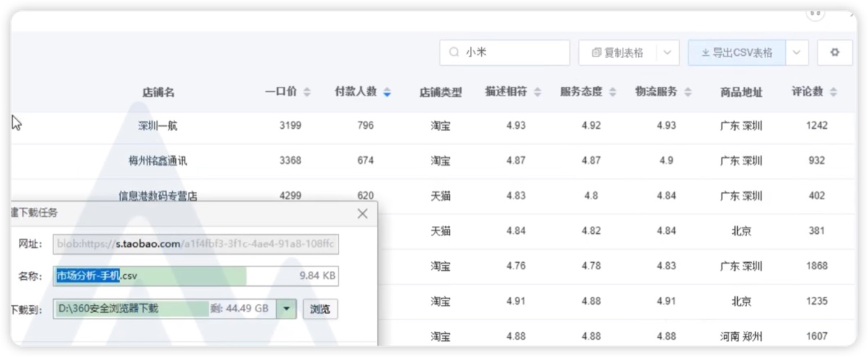Close the download task dialog
The width and height of the screenshot is (868, 357).
tap(362, 214)
